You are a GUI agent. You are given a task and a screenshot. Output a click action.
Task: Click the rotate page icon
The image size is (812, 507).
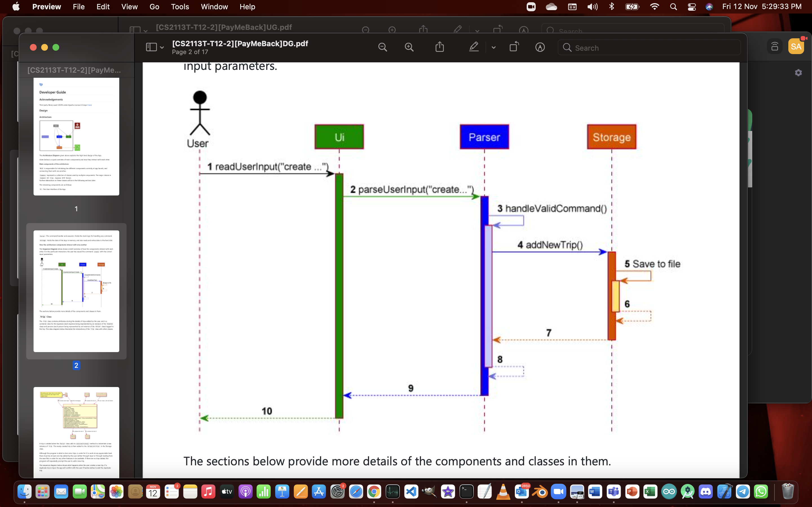coord(513,47)
